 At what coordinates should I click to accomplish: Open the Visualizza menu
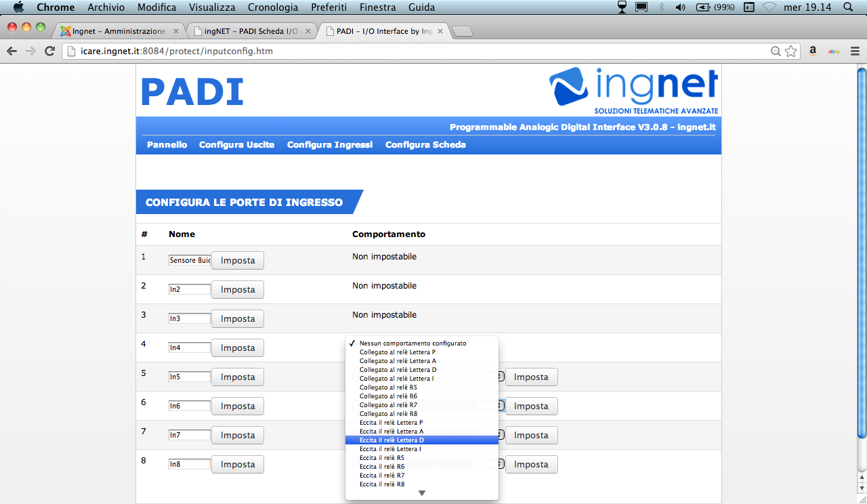[212, 7]
